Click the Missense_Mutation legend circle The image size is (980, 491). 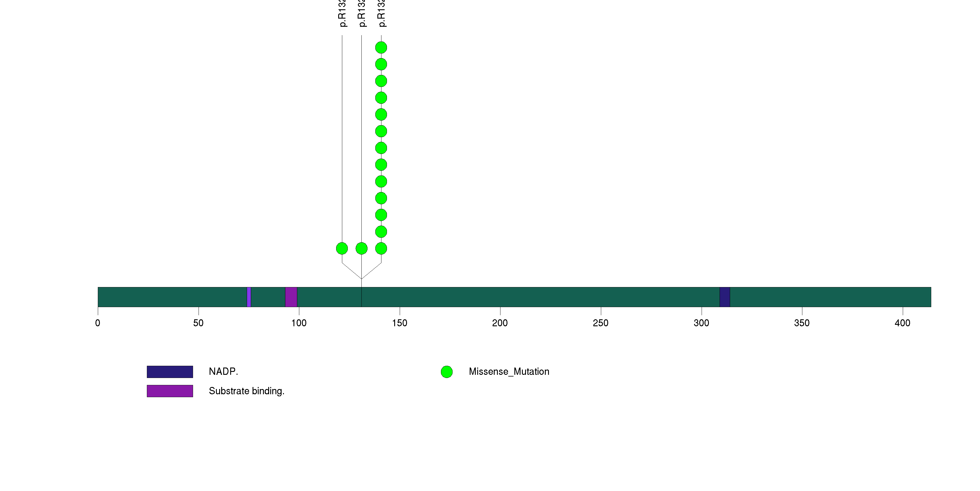(x=447, y=372)
